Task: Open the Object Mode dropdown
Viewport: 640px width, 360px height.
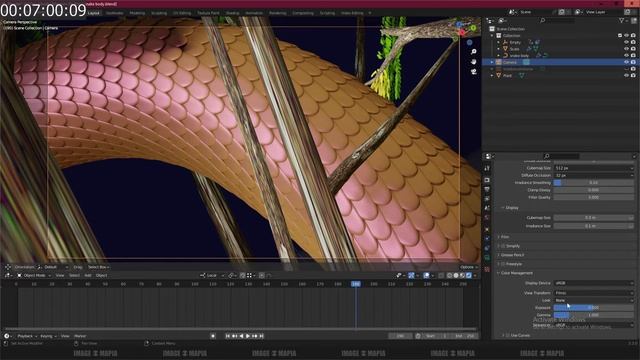Action: coord(34,276)
